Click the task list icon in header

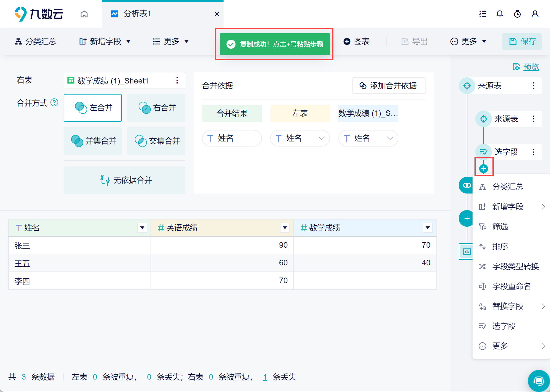click(x=482, y=14)
